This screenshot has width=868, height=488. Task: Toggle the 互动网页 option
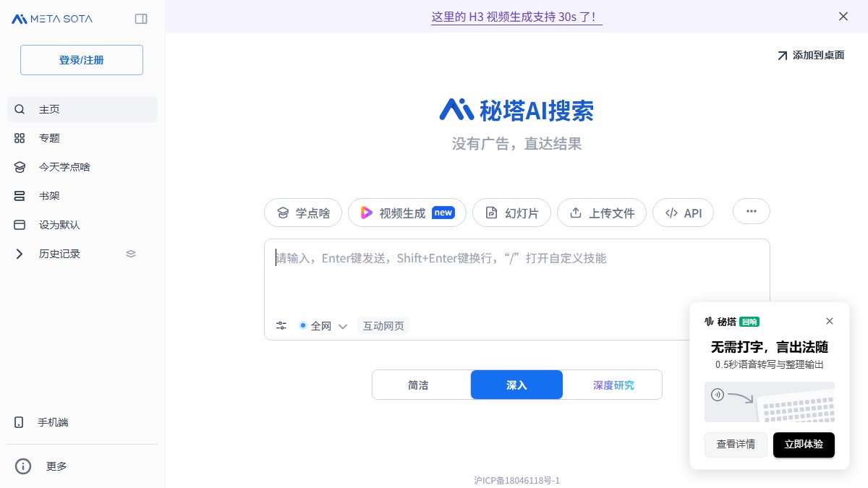383,326
